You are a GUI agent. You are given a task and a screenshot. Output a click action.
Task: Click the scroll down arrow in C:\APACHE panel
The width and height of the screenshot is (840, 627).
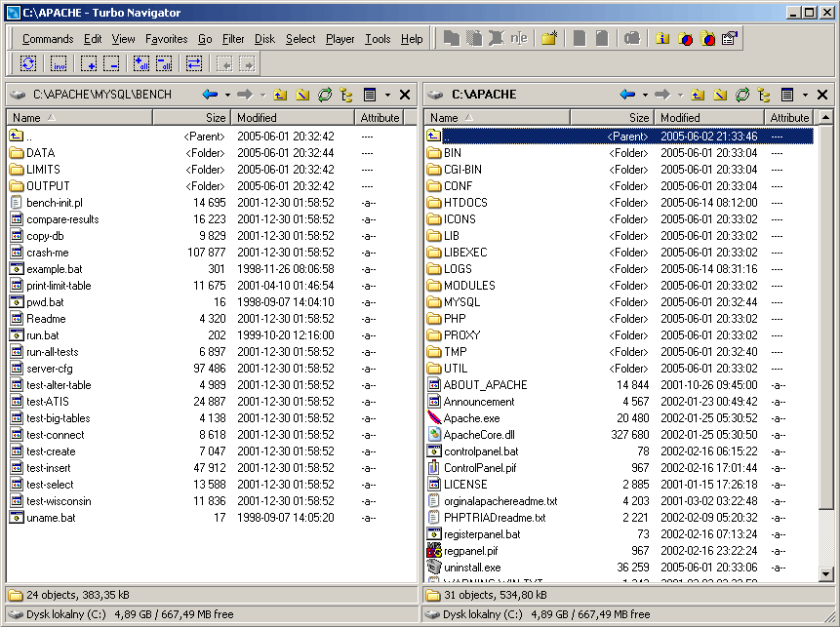(x=826, y=574)
